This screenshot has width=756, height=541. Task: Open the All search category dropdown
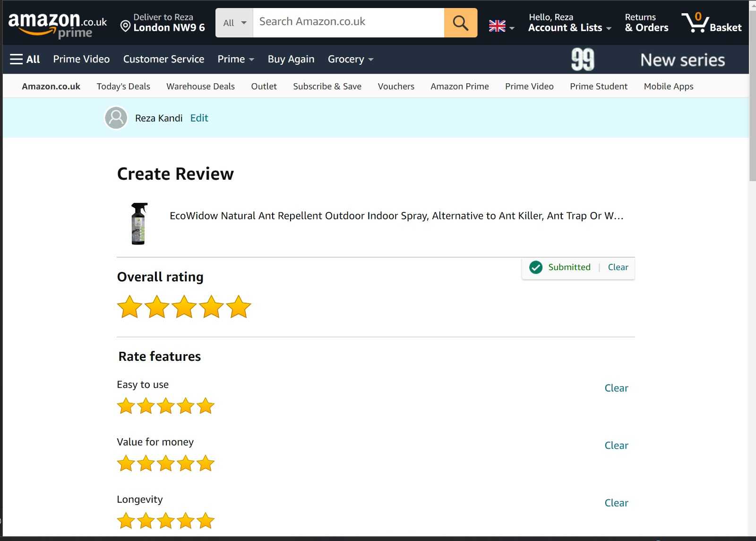[234, 23]
